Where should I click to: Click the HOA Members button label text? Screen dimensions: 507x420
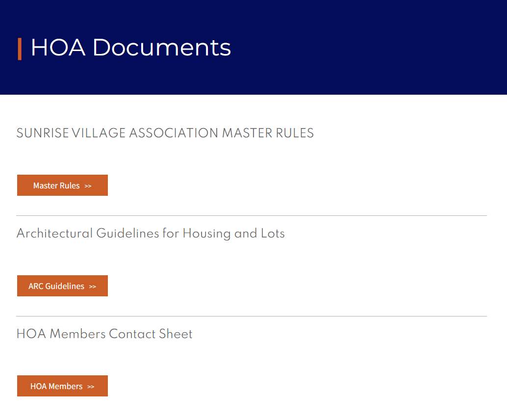(55, 386)
